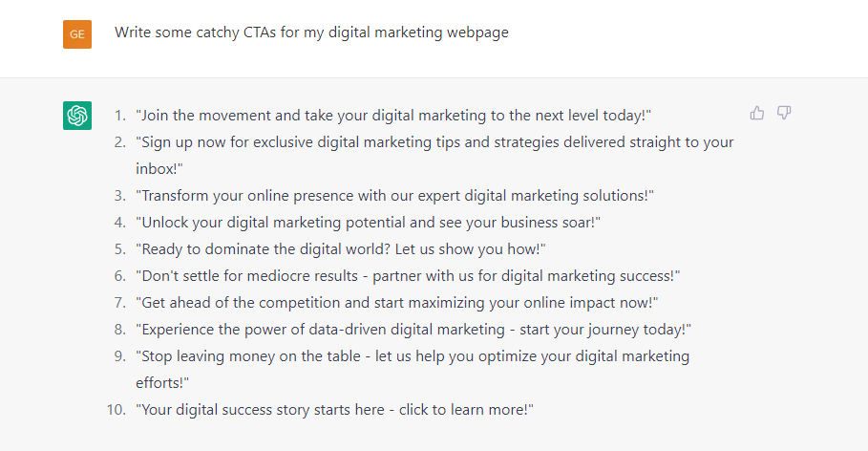Click list number 10 marker

coord(116,410)
